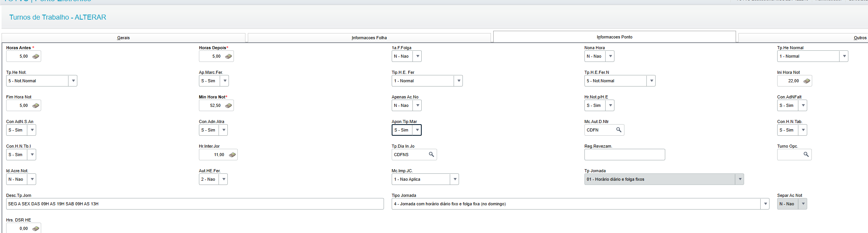This screenshot has width=868, height=233.
Task: Click the Reg.Revezam. text field
Action: pos(624,155)
